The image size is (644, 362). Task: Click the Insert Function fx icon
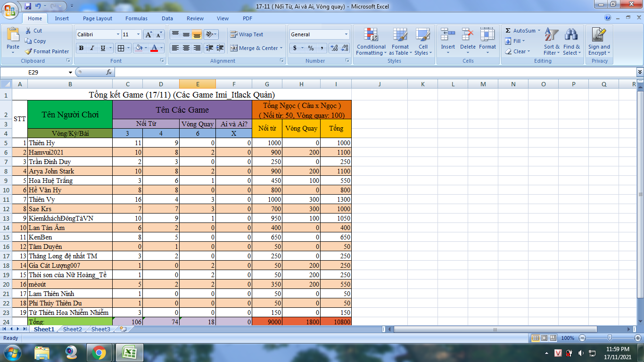tap(109, 72)
